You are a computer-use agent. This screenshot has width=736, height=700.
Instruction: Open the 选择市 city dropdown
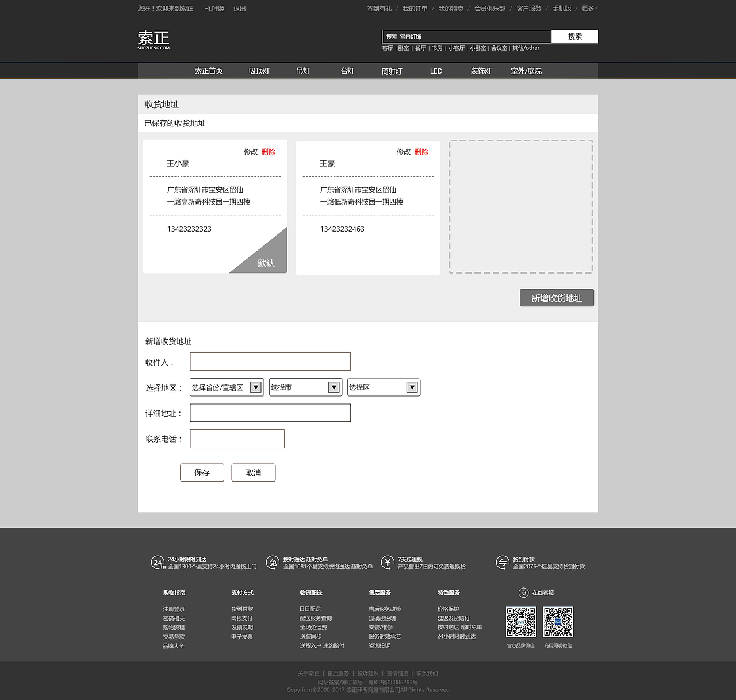[x=305, y=387]
